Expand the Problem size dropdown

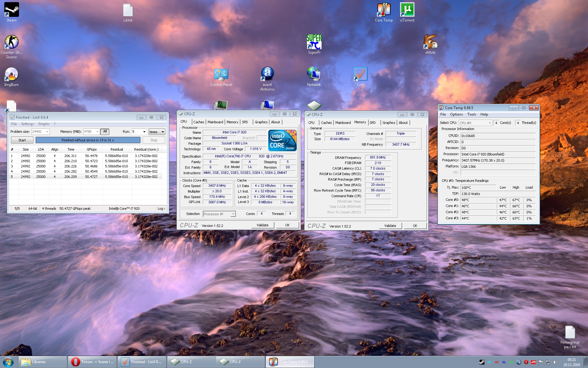tap(47, 132)
